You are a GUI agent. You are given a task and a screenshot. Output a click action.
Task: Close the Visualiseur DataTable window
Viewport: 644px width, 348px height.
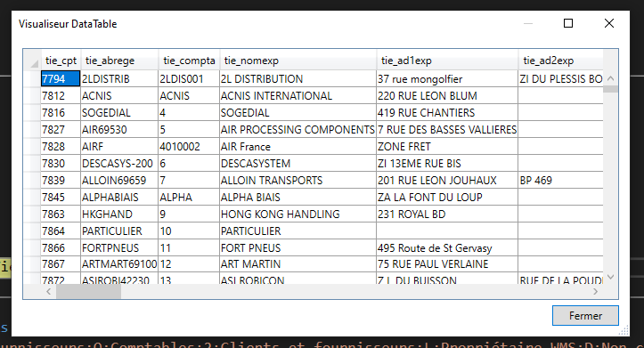(609, 23)
